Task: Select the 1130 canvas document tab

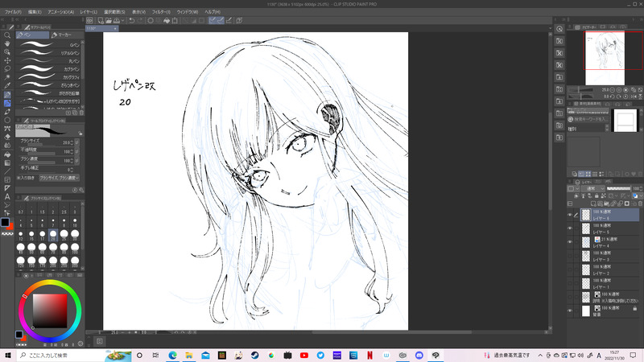Action: click(101, 28)
